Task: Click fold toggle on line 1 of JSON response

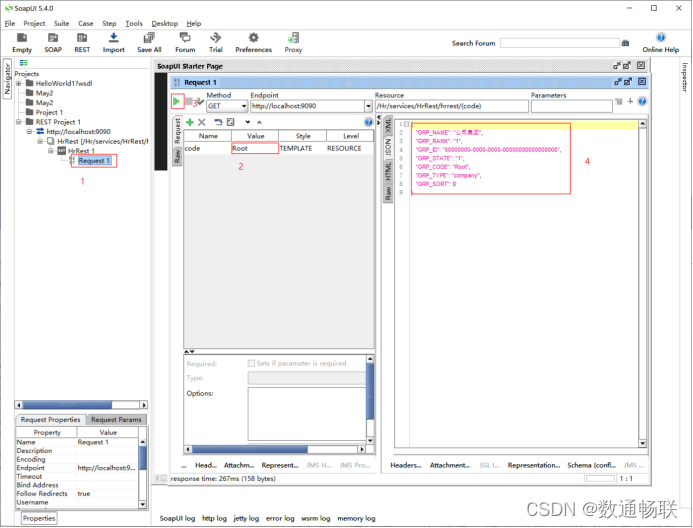Action: click(407, 124)
